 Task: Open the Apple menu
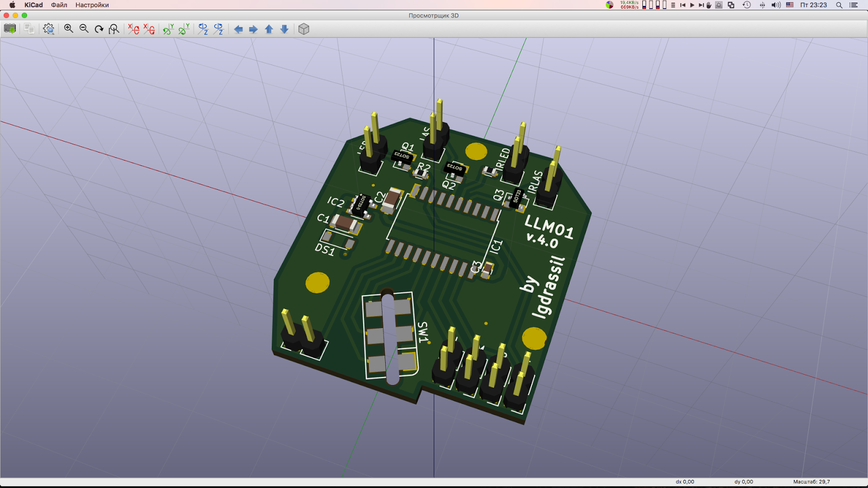coord(12,5)
